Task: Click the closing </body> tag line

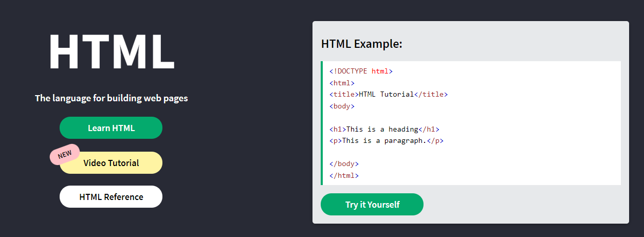Action: click(x=344, y=164)
